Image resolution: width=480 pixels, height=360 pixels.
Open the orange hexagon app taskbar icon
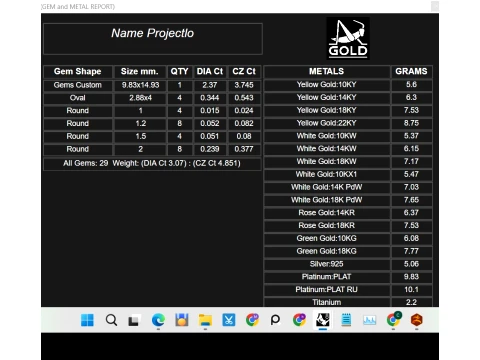(417, 320)
